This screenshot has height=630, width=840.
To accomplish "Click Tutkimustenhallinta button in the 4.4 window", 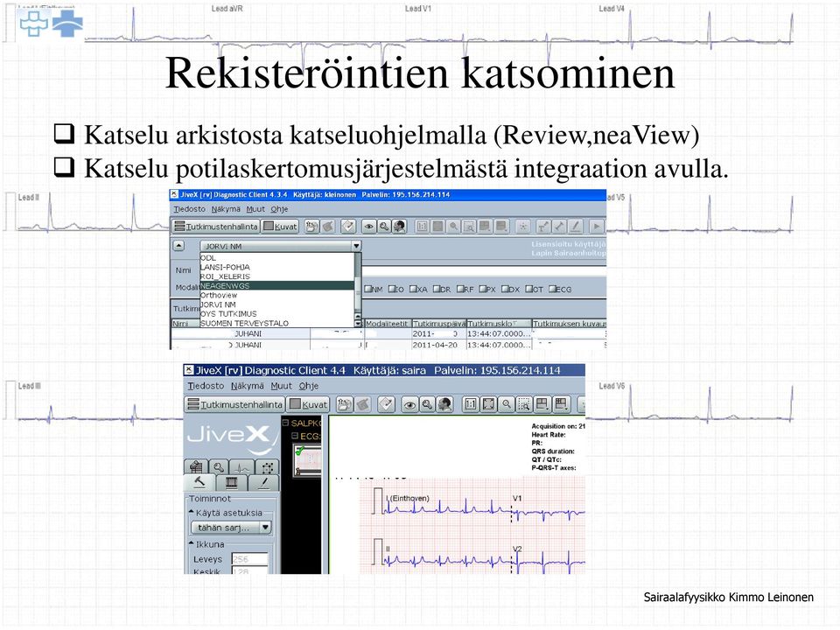I will point(234,404).
